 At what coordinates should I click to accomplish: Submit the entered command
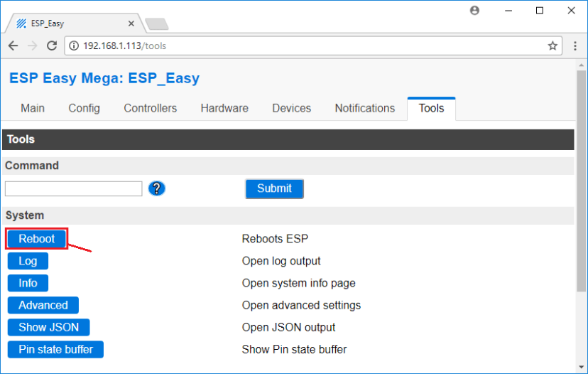pos(274,188)
